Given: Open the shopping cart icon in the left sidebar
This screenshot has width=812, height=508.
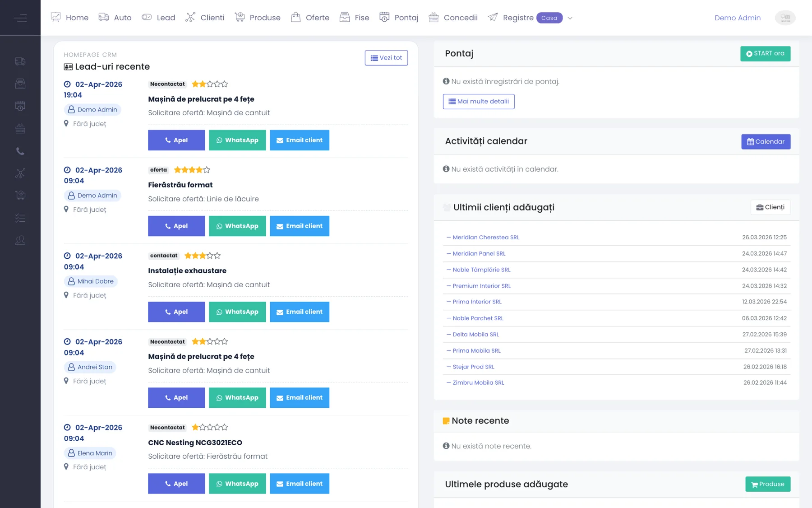Looking at the screenshot, I should [20, 196].
